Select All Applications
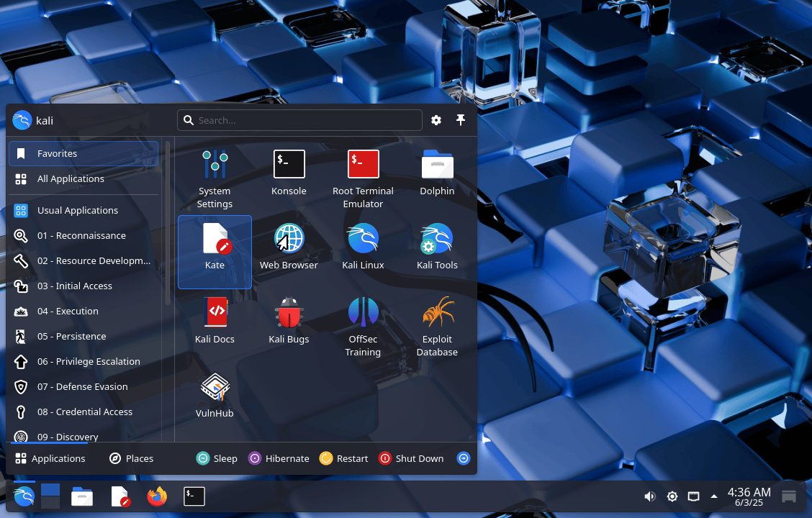The width and height of the screenshot is (812, 518). pos(71,178)
